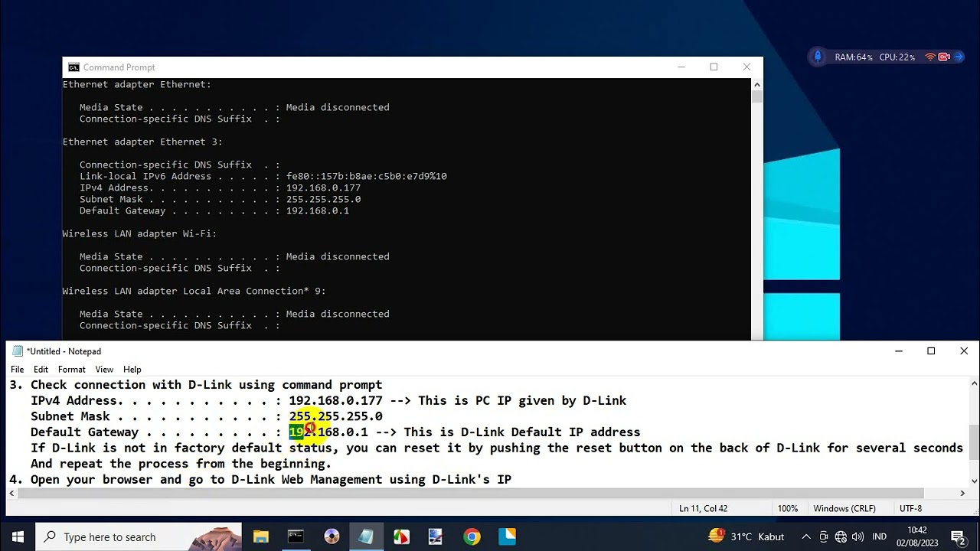This screenshot has height=551, width=980.
Task: Click 'fe80::157b:b8ae:c5b0:e7d9%10' IPv6 address
Action: coord(367,176)
